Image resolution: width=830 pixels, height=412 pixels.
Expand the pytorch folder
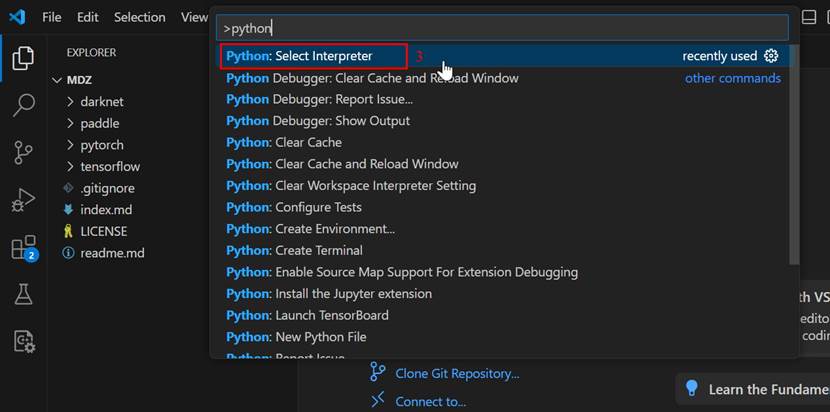click(70, 145)
